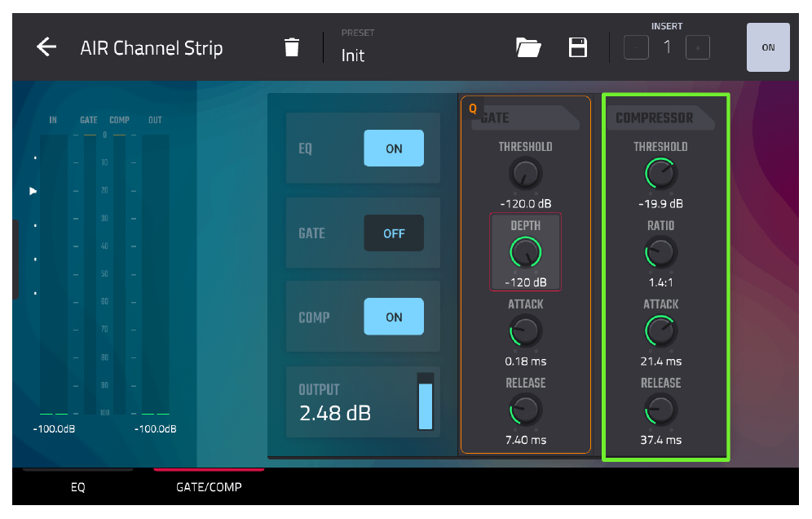The width and height of the screenshot is (812, 519).
Task: Click the -19.9 dB compressor threshold value
Action: click(661, 204)
